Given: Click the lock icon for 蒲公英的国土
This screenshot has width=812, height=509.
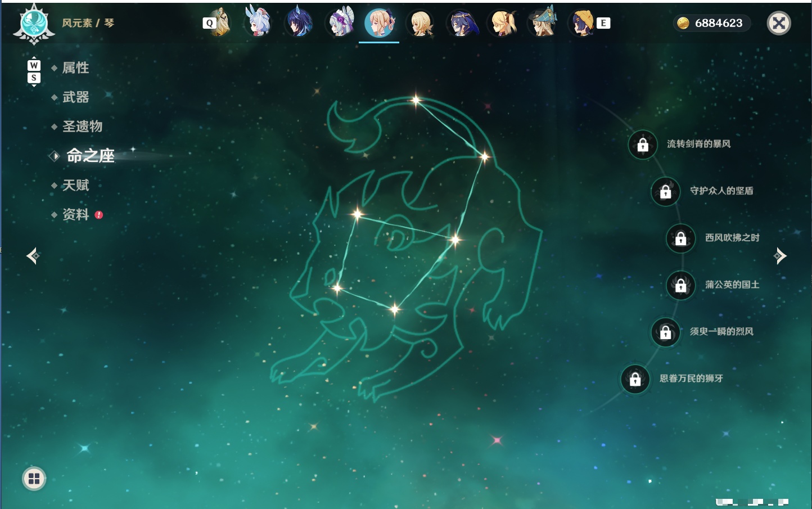Looking at the screenshot, I should pos(681,285).
